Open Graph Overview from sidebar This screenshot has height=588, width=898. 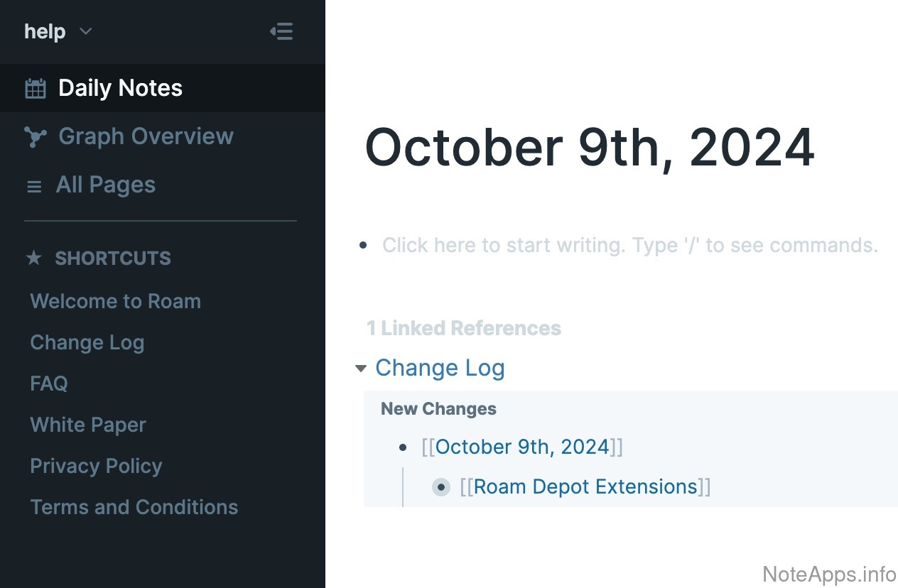146,136
